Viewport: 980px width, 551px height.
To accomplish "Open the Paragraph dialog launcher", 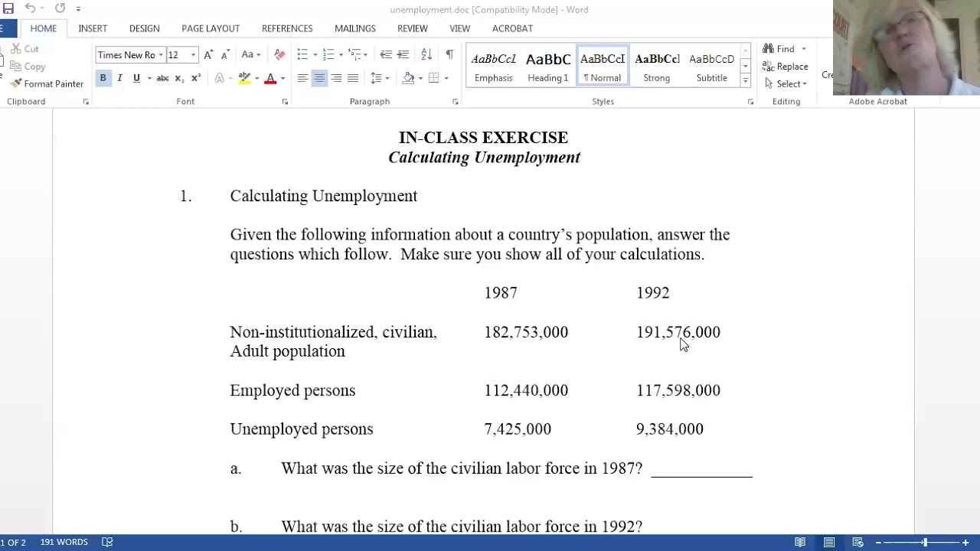I will 455,102.
